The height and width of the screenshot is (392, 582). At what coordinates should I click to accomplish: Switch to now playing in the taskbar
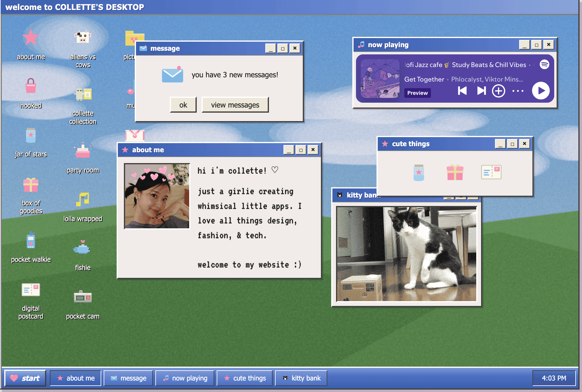(185, 378)
